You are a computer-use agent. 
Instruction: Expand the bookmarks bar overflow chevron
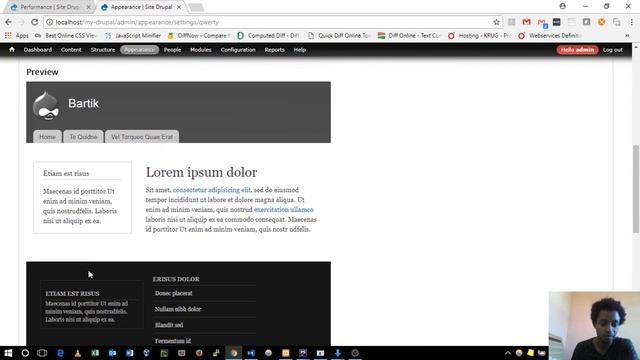(627, 36)
